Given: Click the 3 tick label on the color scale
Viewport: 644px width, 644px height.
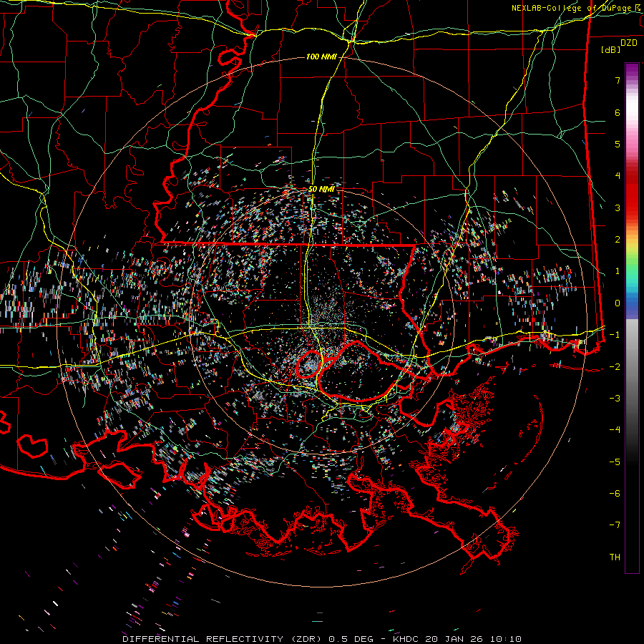Looking at the screenshot, I should click(x=618, y=208).
